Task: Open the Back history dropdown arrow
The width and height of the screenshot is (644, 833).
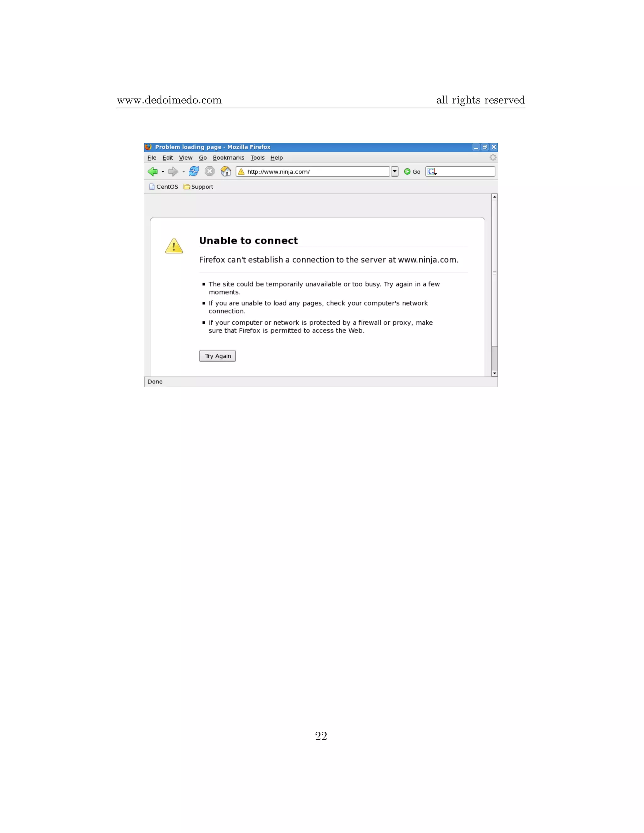Action: point(163,172)
